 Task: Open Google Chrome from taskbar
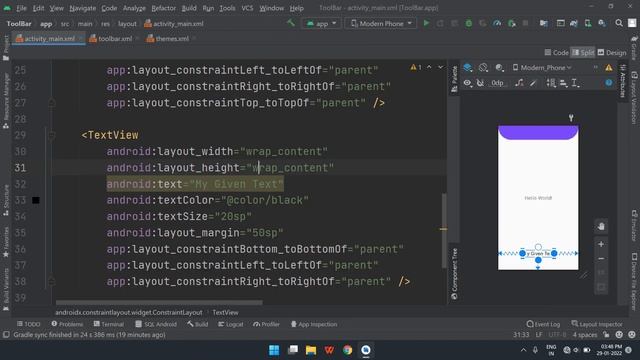347,350
